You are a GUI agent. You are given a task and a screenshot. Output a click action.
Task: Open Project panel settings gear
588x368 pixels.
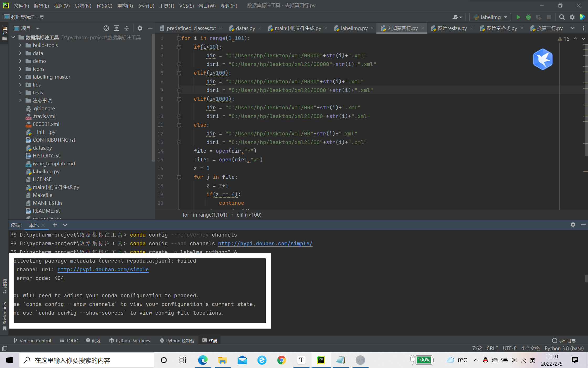(140, 28)
